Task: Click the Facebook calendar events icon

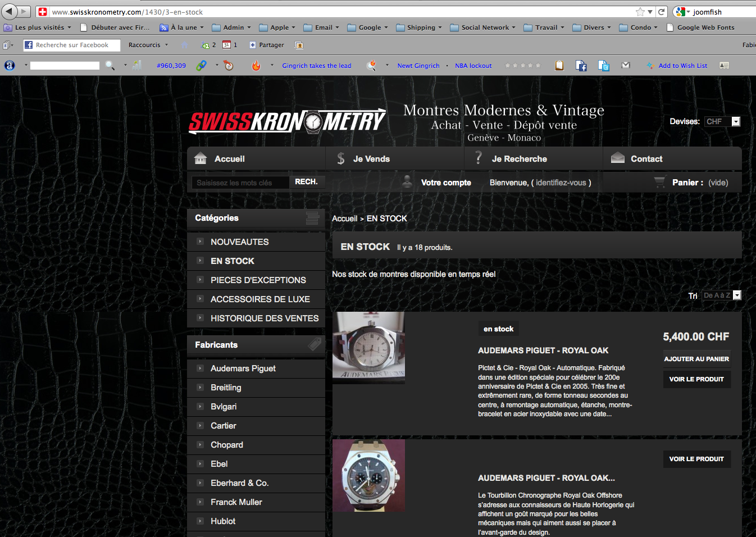Action: (230, 45)
